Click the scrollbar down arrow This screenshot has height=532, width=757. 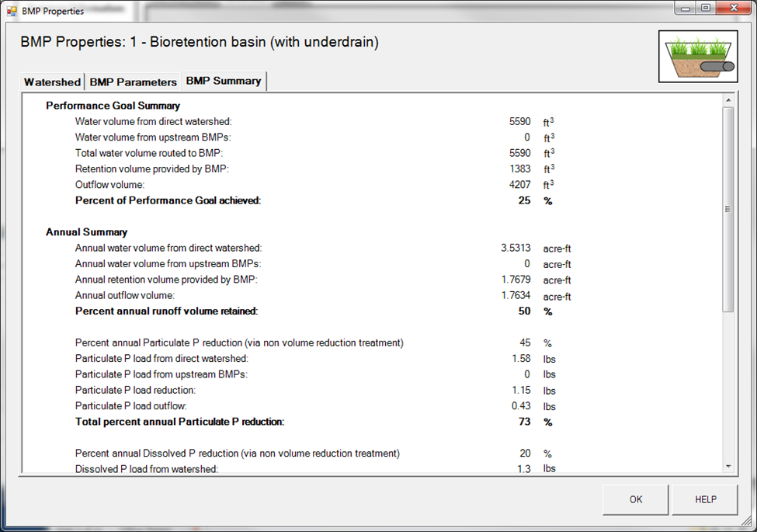[x=728, y=466]
